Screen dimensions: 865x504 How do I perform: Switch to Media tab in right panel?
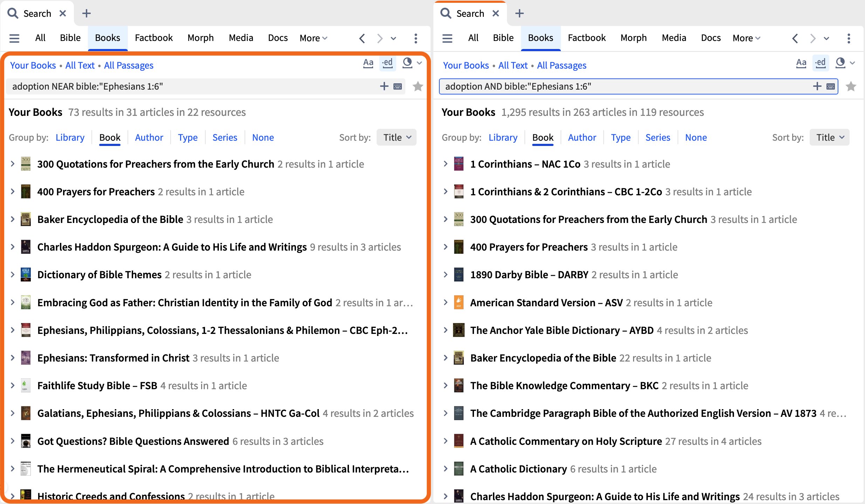coord(674,38)
